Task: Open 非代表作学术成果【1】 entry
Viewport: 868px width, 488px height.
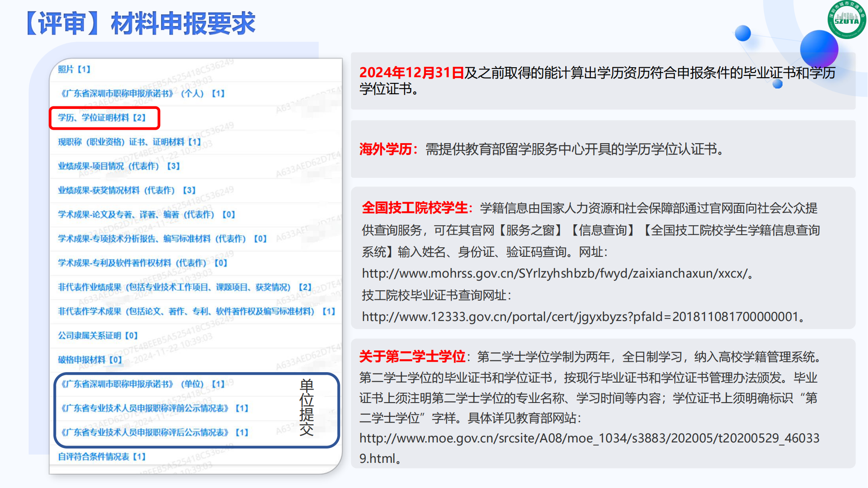Action: (x=197, y=311)
